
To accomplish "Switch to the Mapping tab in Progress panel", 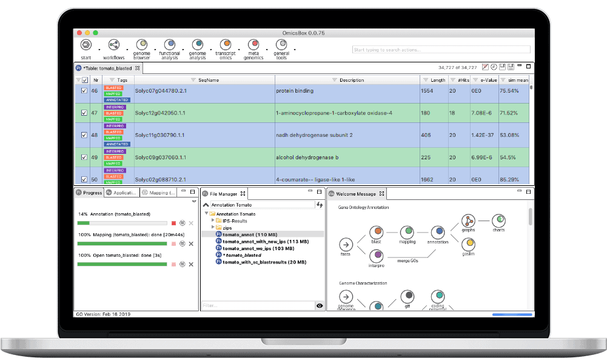I will (159, 193).
